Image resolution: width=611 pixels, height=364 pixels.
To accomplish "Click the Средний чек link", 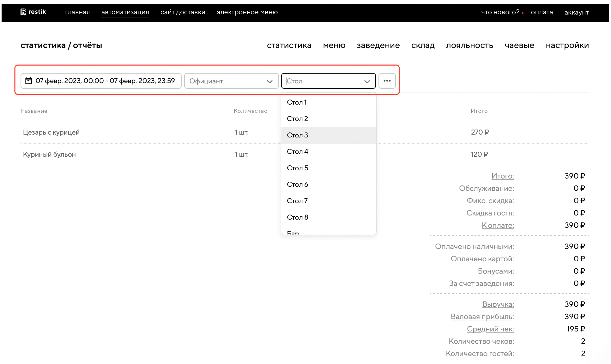I will point(490,329).
